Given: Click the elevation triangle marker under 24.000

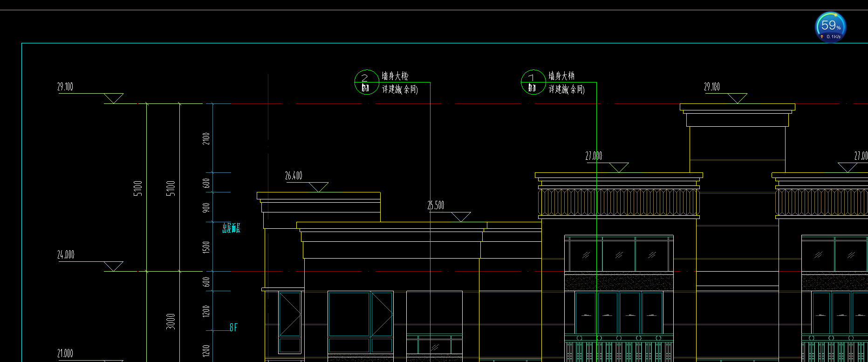Looking at the screenshot, I should tap(113, 266).
